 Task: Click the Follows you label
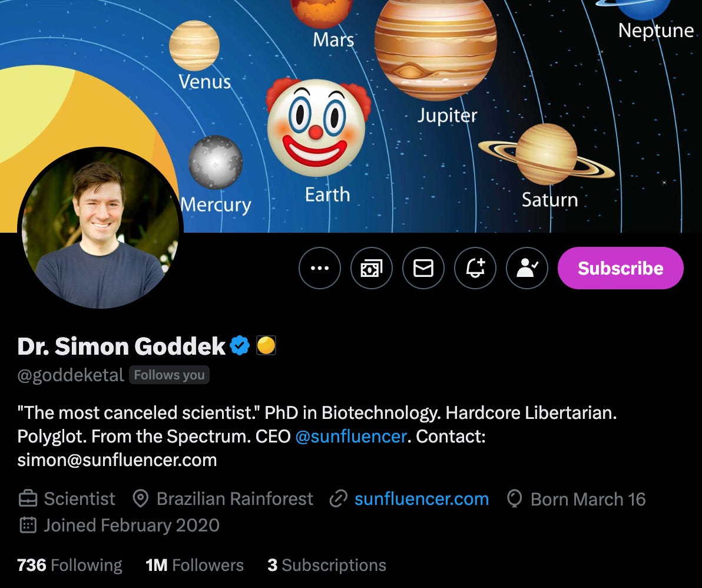169,375
